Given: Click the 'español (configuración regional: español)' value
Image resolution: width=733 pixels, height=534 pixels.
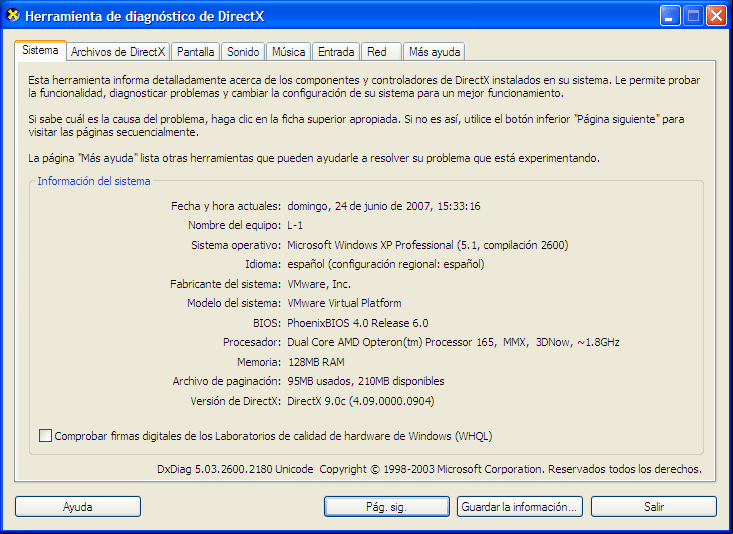Looking at the screenshot, I should [386, 264].
